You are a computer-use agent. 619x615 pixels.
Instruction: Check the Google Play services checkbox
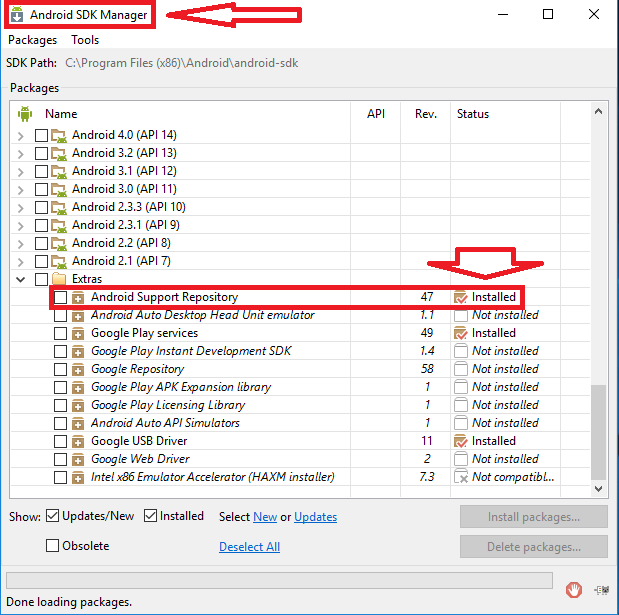(60, 334)
